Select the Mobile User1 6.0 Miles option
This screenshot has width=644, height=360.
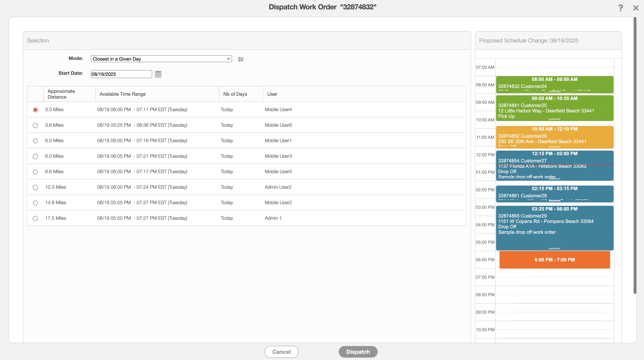(x=35, y=141)
